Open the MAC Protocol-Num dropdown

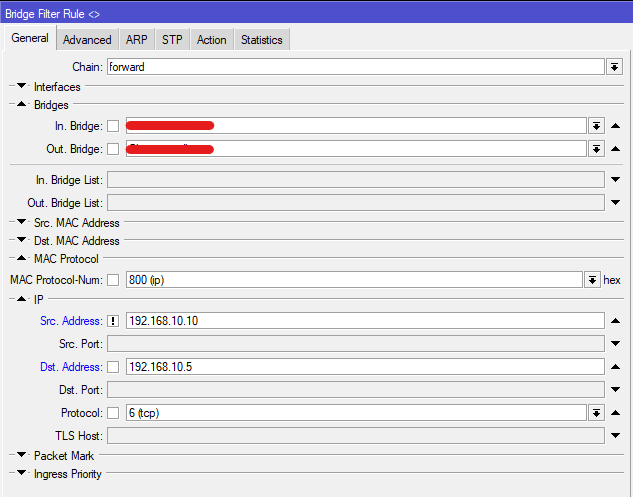point(592,280)
